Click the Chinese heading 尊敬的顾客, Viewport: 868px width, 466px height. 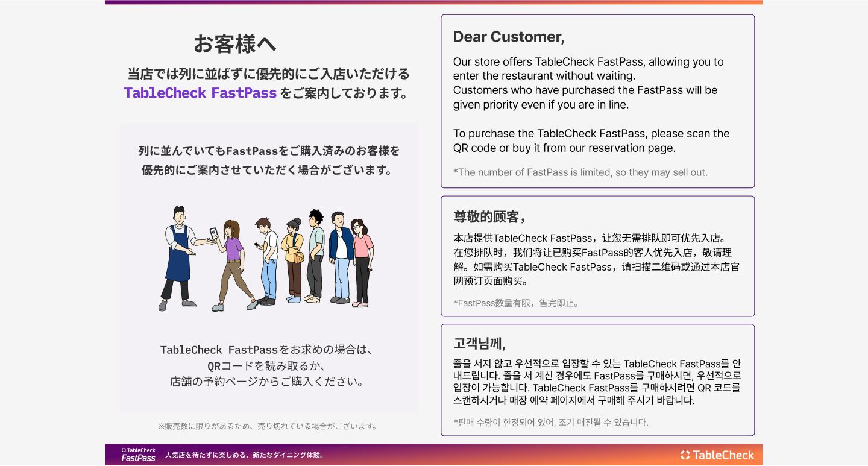click(x=490, y=217)
